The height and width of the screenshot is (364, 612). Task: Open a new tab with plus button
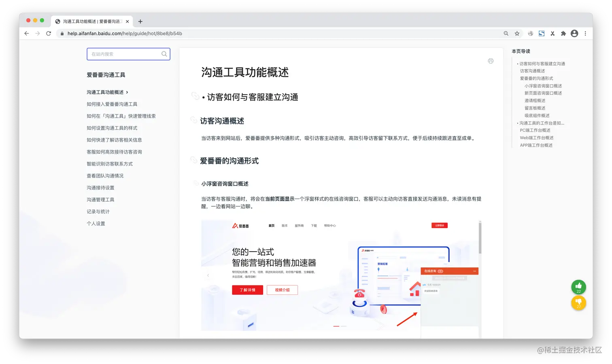tap(140, 21)
